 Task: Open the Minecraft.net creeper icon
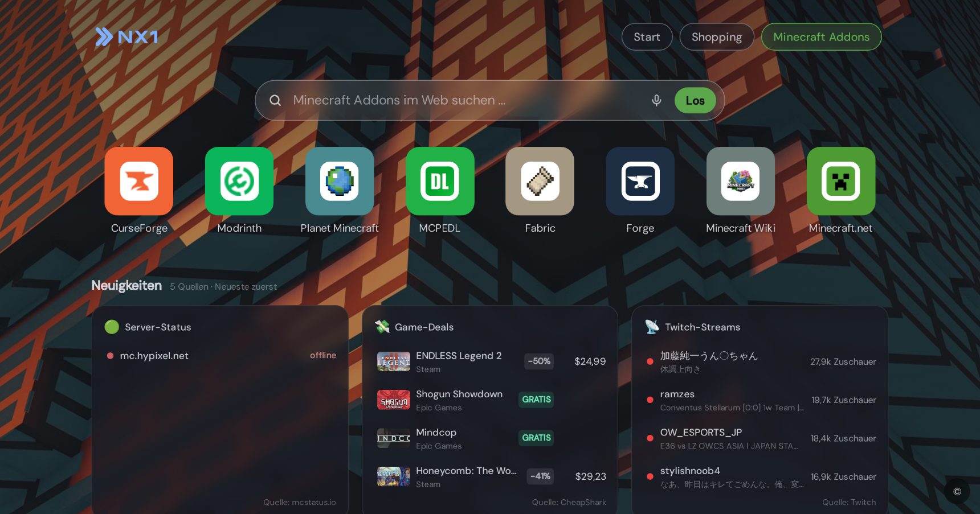coord(841,181)
